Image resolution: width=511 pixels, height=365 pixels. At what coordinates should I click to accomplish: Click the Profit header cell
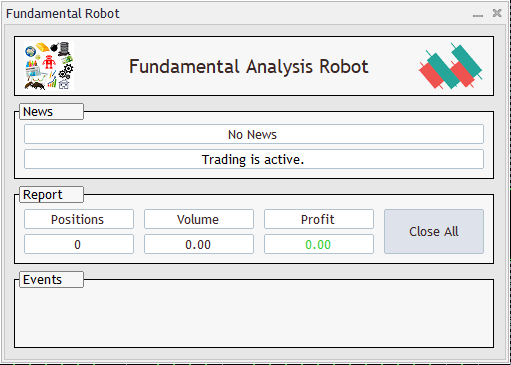(319, 219)
